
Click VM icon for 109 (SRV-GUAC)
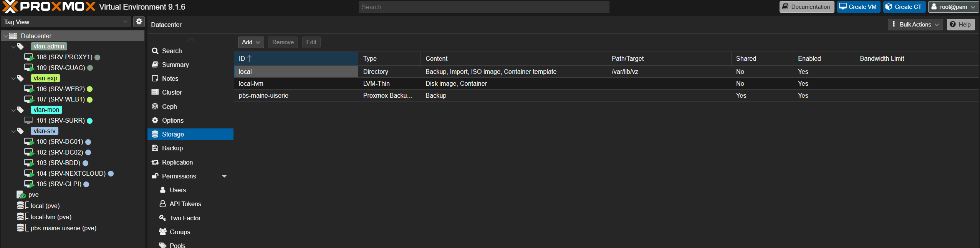tap(29, 68)
